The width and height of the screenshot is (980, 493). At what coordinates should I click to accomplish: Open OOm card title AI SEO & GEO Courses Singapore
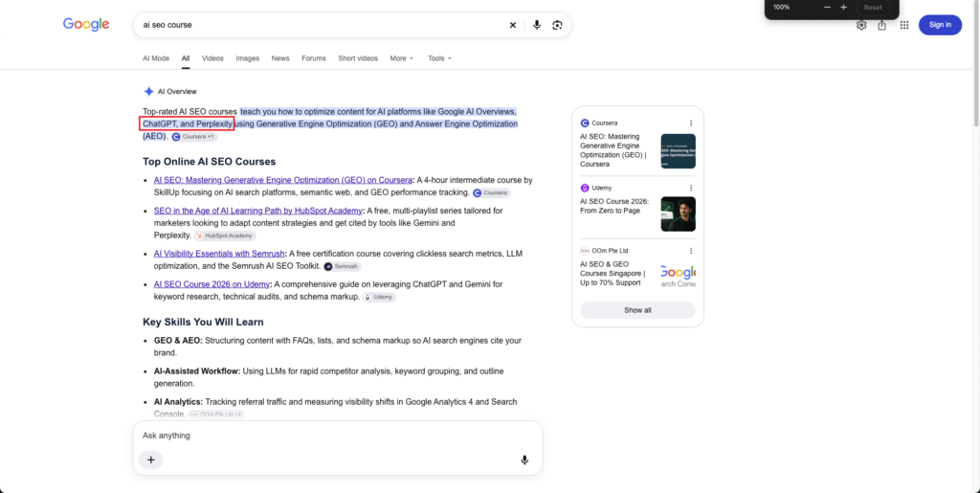612,273
